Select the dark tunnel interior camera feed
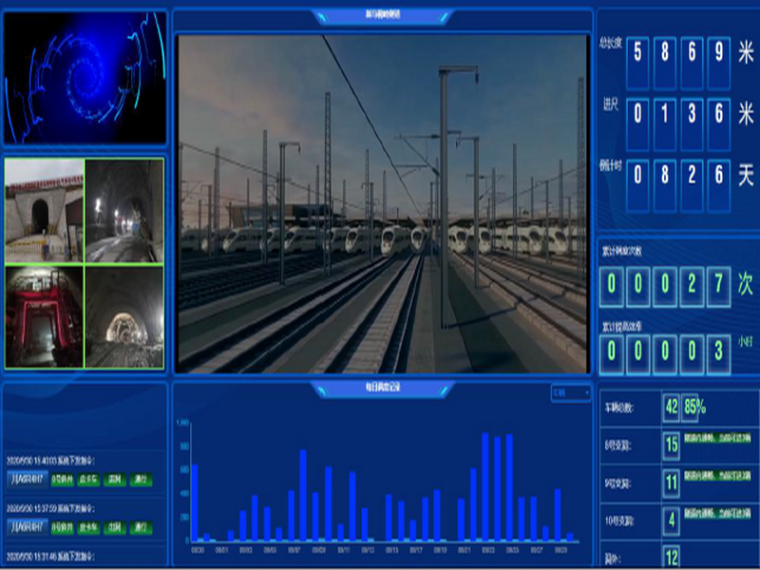Viewport: 760px width, 570px height. pyautogui.click(x=125, y=211)
